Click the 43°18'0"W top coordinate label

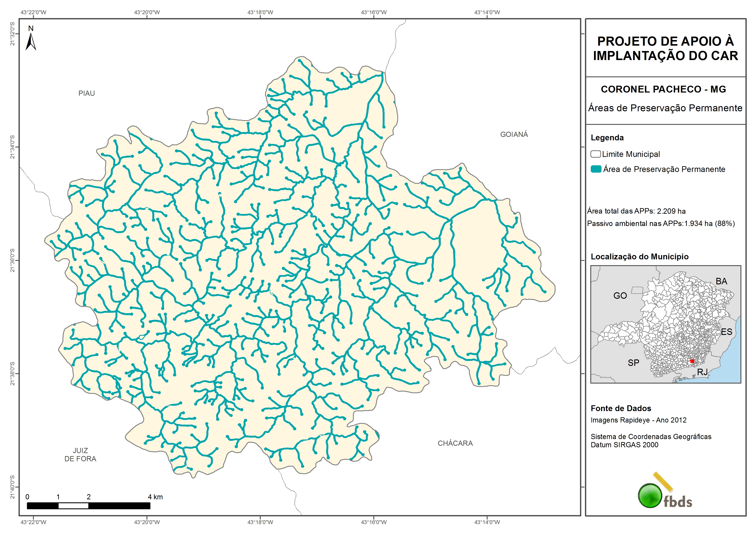(260, 12)
